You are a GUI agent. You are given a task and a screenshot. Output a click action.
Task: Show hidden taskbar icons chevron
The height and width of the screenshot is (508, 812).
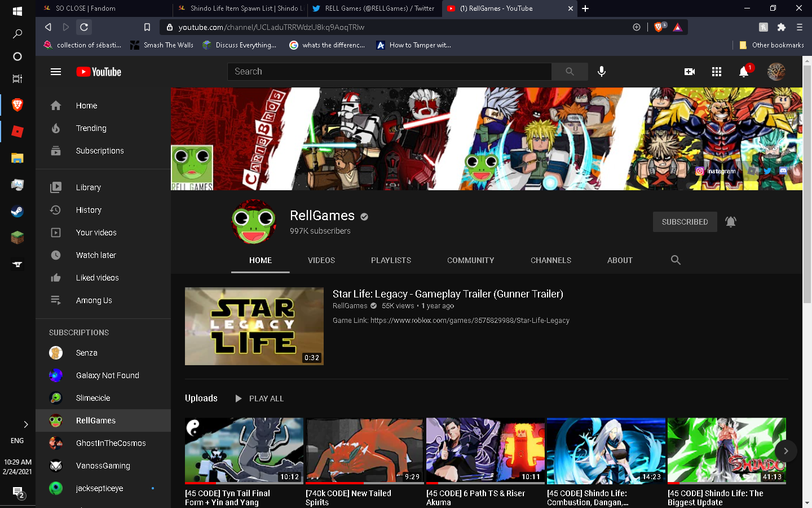point(25,424)
